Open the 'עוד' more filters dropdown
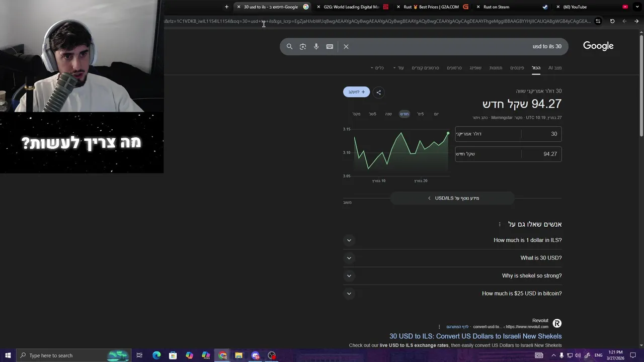The image size is (644, 362). [x=398, y=68]
